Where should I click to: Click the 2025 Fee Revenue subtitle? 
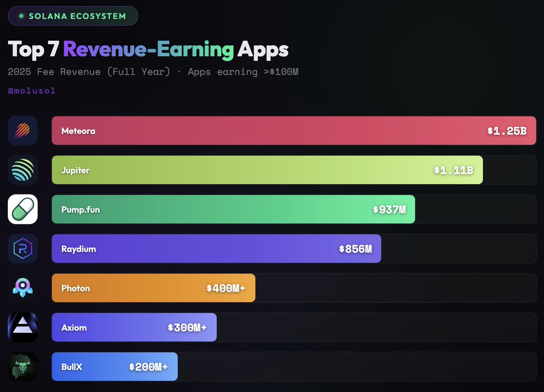coord(153,72)
